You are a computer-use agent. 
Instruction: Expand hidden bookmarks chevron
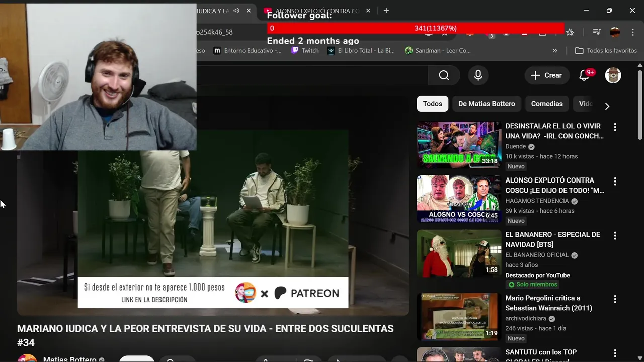point(555,50)
